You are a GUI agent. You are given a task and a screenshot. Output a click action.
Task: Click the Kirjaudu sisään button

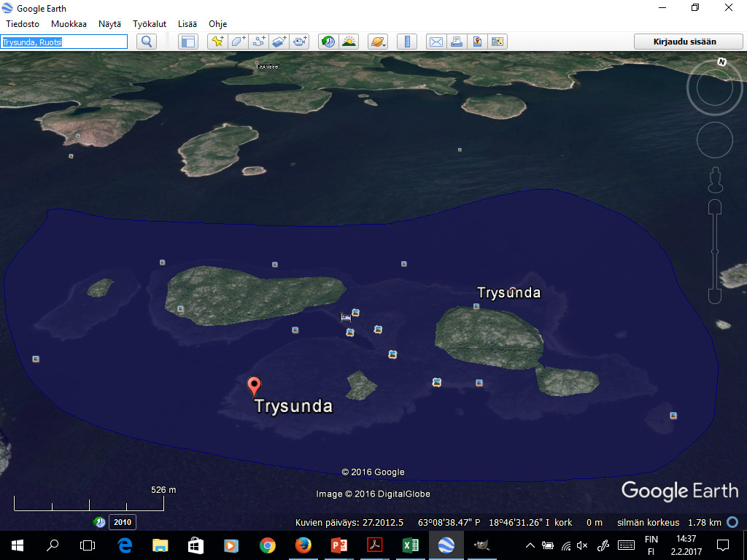(684, 42)
